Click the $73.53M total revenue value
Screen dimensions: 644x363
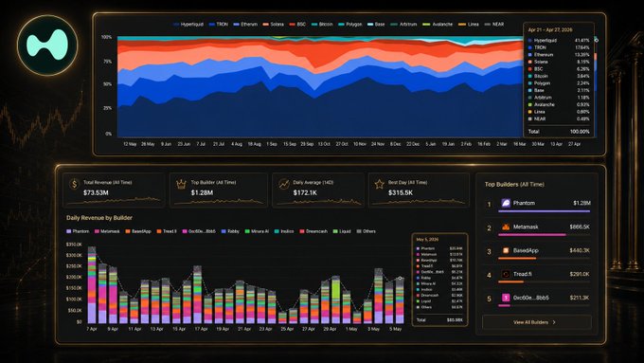click(x=96, y=192)
